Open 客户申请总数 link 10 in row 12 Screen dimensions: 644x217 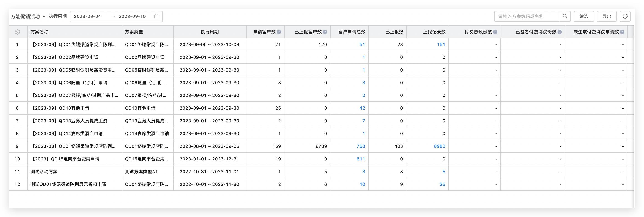[x=362, y=184]
